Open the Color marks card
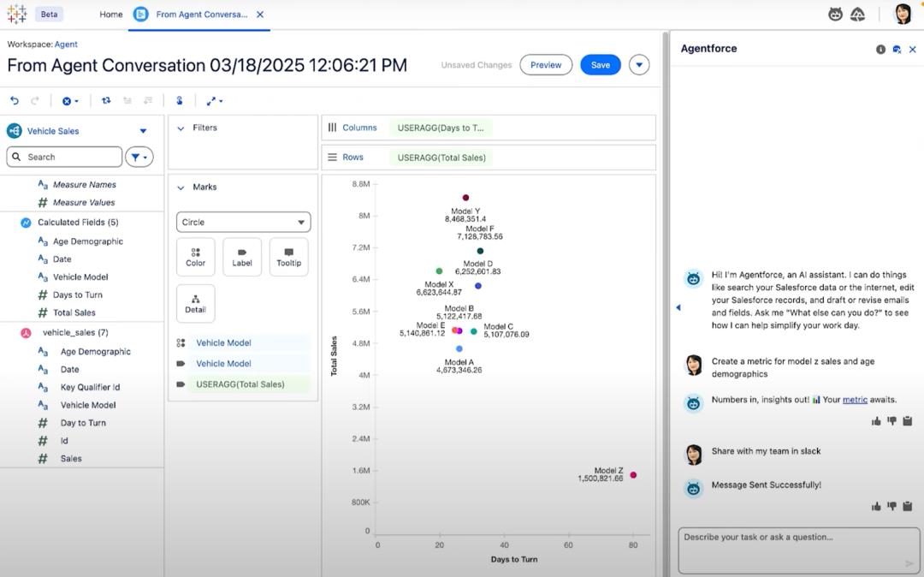 pyautogui.click(x=195, y=257)
